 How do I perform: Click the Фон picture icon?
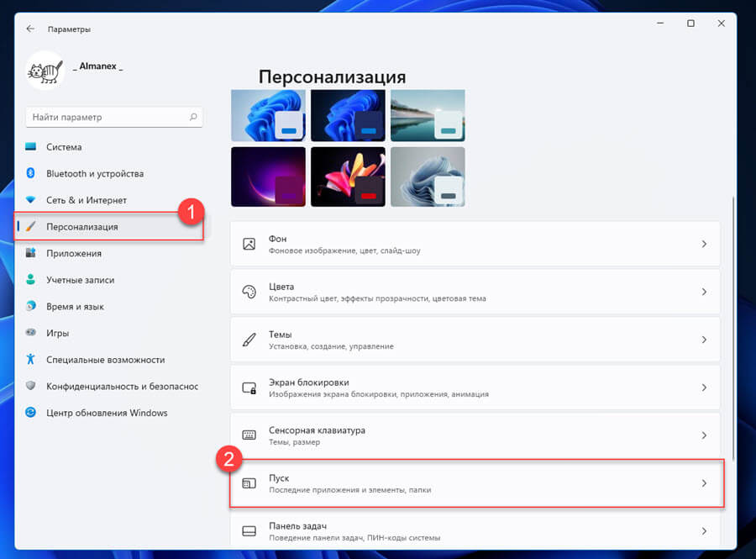(249, 244)
